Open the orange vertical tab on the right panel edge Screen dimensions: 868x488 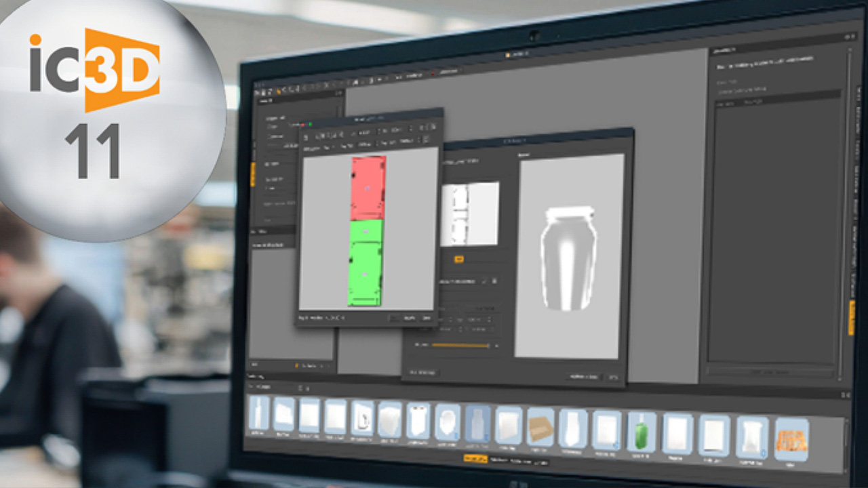852,318
